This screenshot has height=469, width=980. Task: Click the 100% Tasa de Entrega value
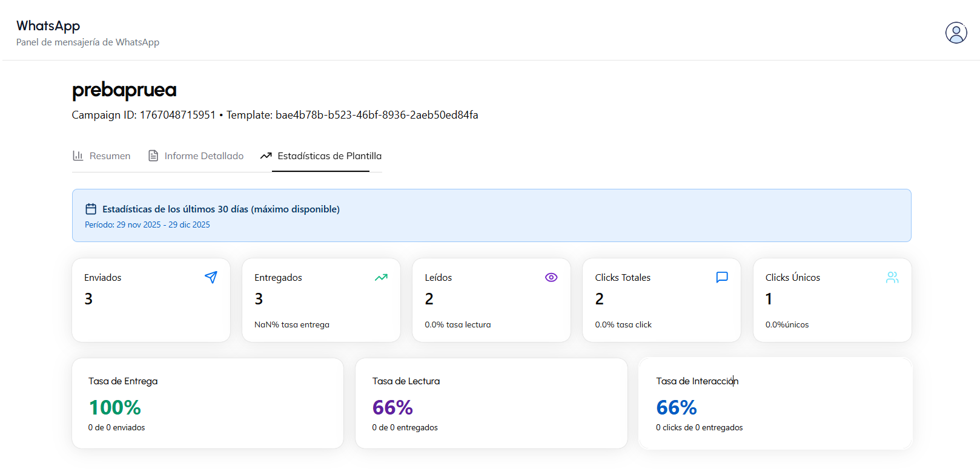[x=114, y=407]
